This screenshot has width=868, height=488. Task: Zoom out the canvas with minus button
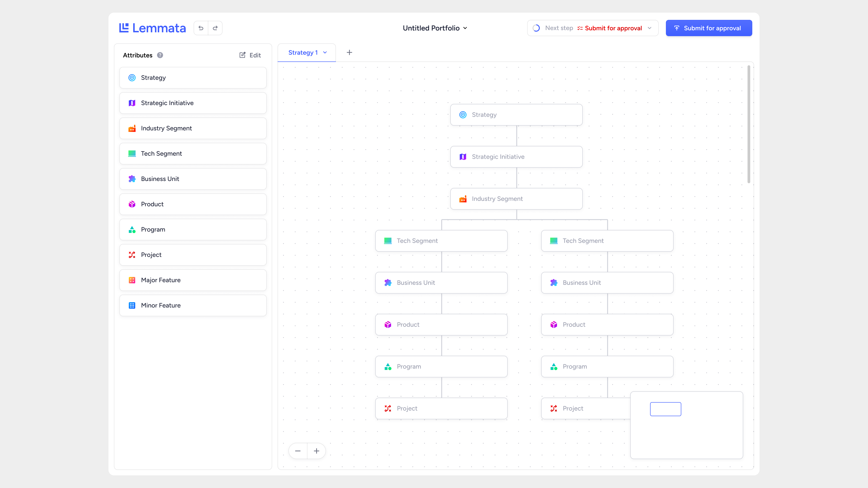(x=298, y=451)
